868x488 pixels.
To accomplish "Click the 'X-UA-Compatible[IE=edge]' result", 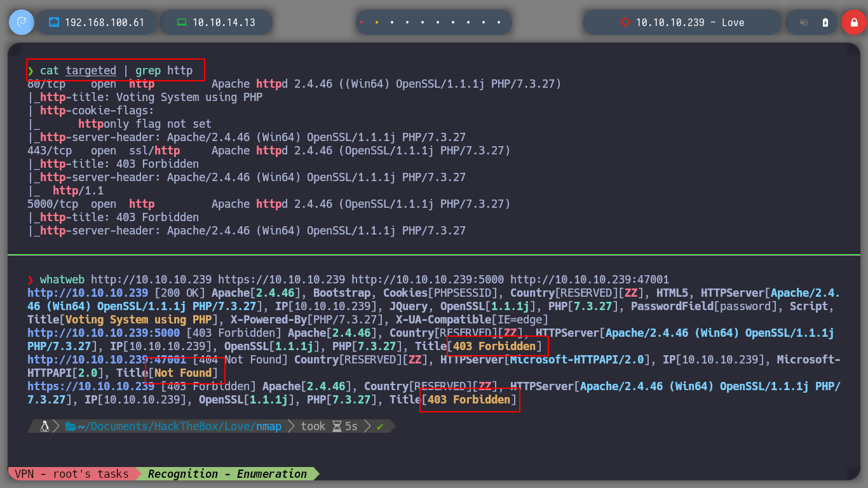I will [x=472, y=320].
